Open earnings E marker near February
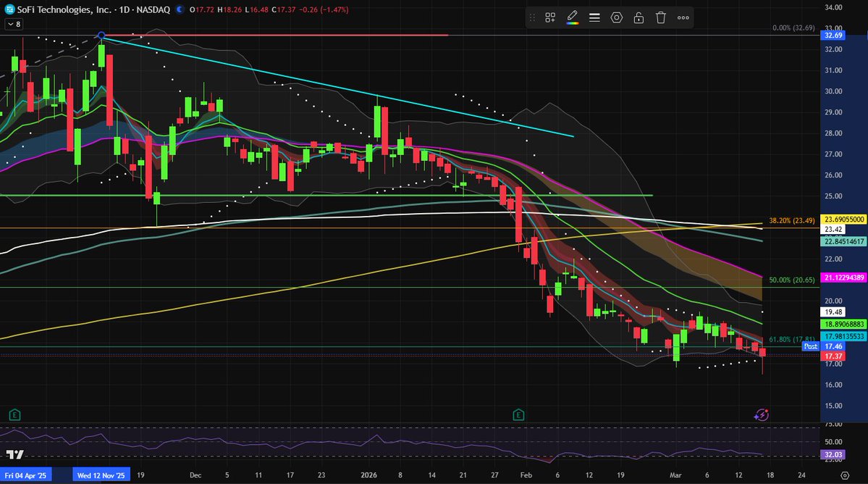This screenshot has width=868, height=484. pyautogui.click(x=518, y=414)
